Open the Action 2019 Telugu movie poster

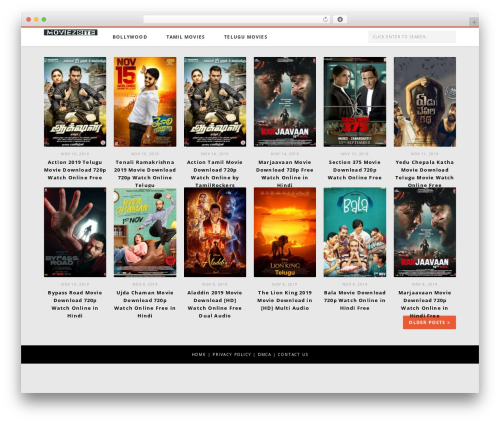75,102
